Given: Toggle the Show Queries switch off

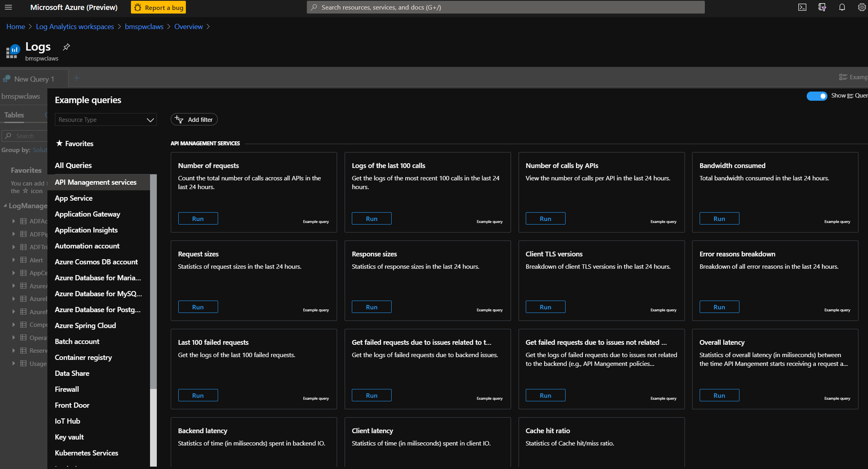Looking at the screenshot, I should click(817, 96).
